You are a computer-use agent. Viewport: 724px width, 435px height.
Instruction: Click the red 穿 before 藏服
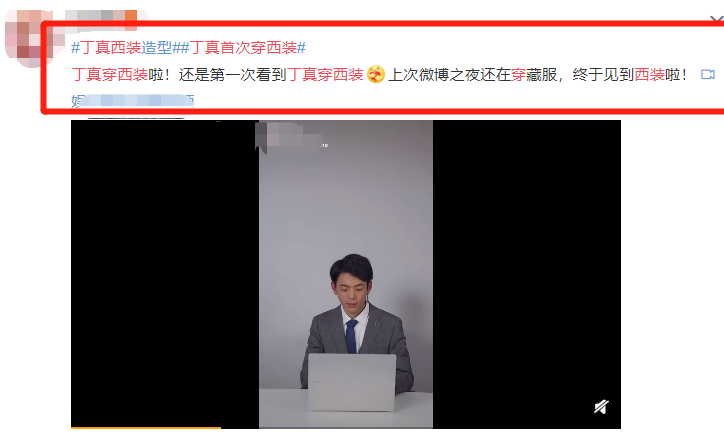click(x=518, y=74)
